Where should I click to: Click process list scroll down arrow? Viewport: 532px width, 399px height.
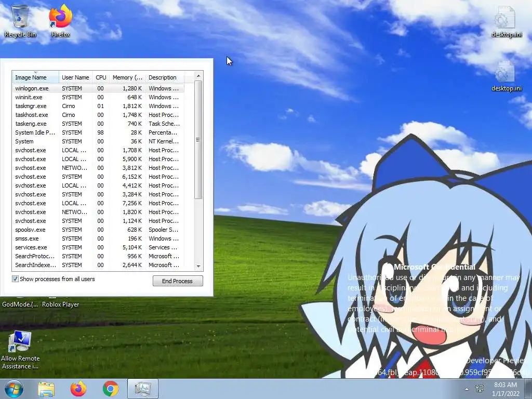(x=198, y=267)
